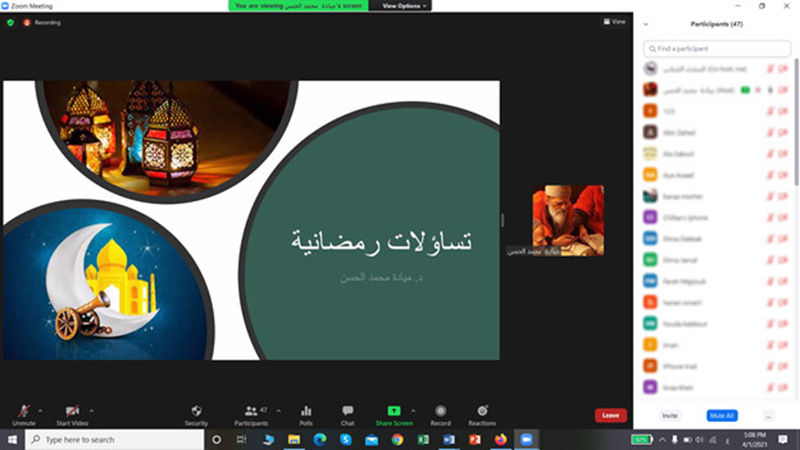The width and height of the screenshot is (800, 450).
Task: Click the Participants icon in toolbar
Action: pos(250,411)
